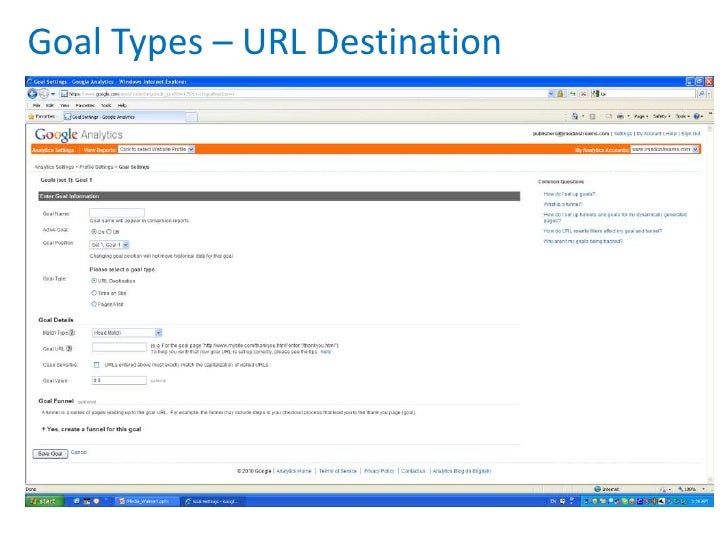Select the Active Goal Off radio button
The image size is (728, 546).
[x=109, y=231]
